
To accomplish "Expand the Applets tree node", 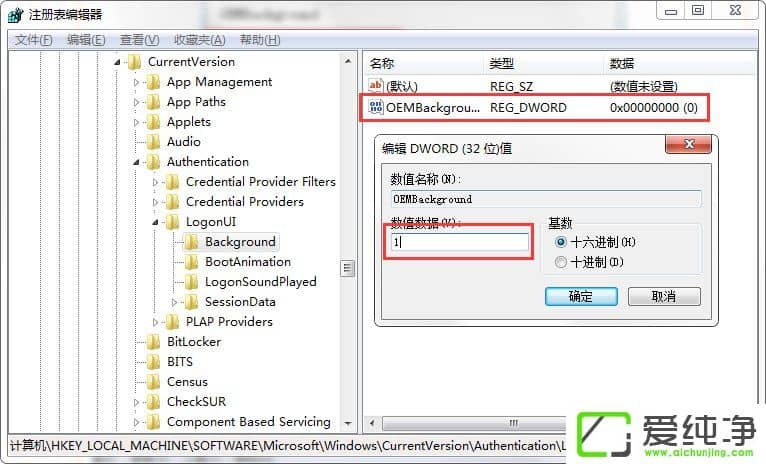I will (x=136, y=123).
